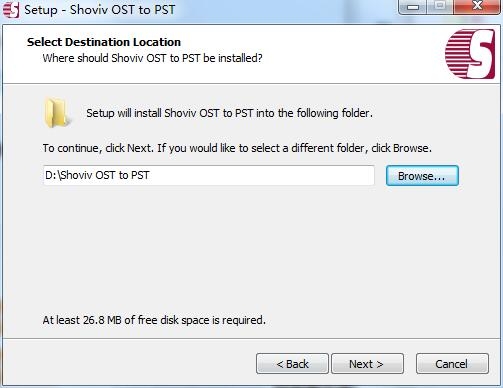
Task: Click the disabled maximize button
Action: click(440, 7)
